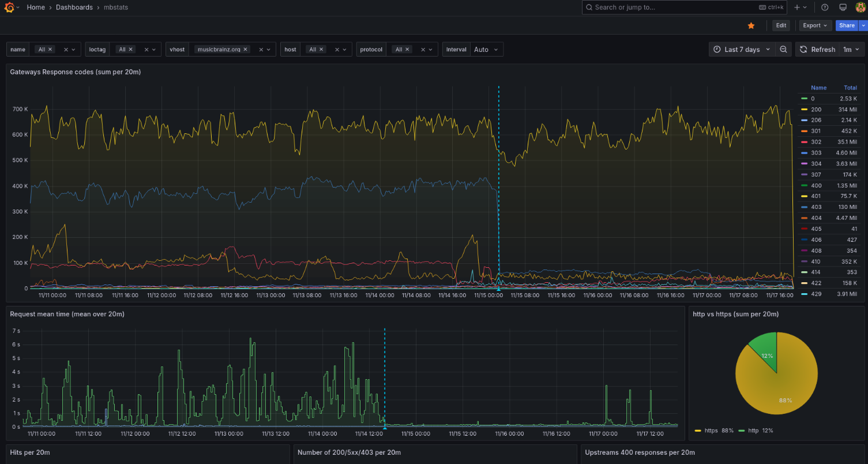
Task: Remove the musicbrainz.org vhost tag
Action: (x=245, y=50)
